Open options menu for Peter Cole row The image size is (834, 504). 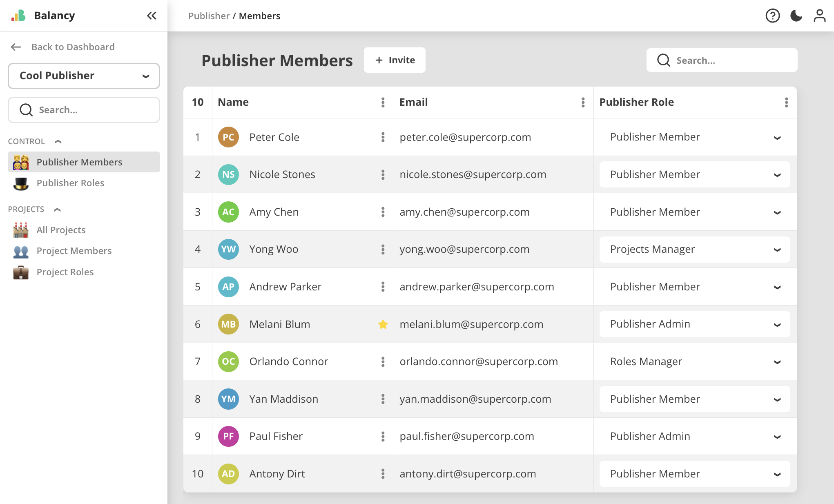pyautogui.click(x=383, y=137)
